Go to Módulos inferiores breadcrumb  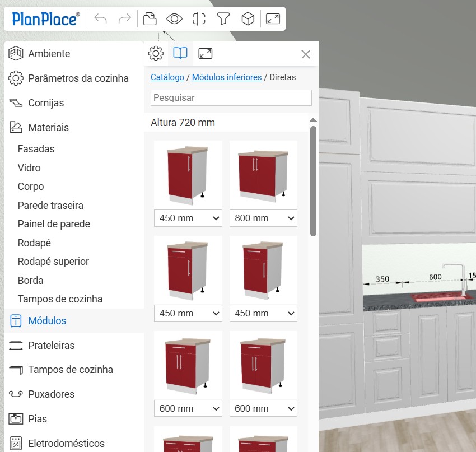tap(227, 77)
